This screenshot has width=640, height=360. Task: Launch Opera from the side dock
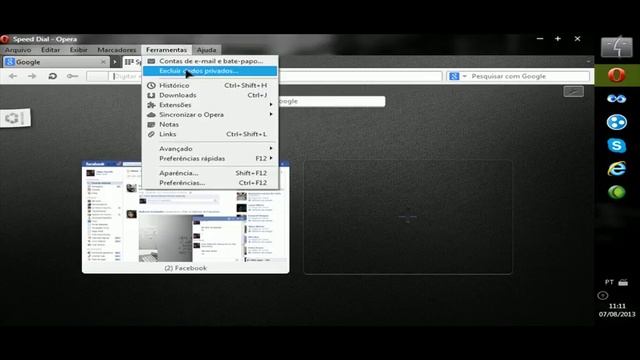tap(617, 75)
